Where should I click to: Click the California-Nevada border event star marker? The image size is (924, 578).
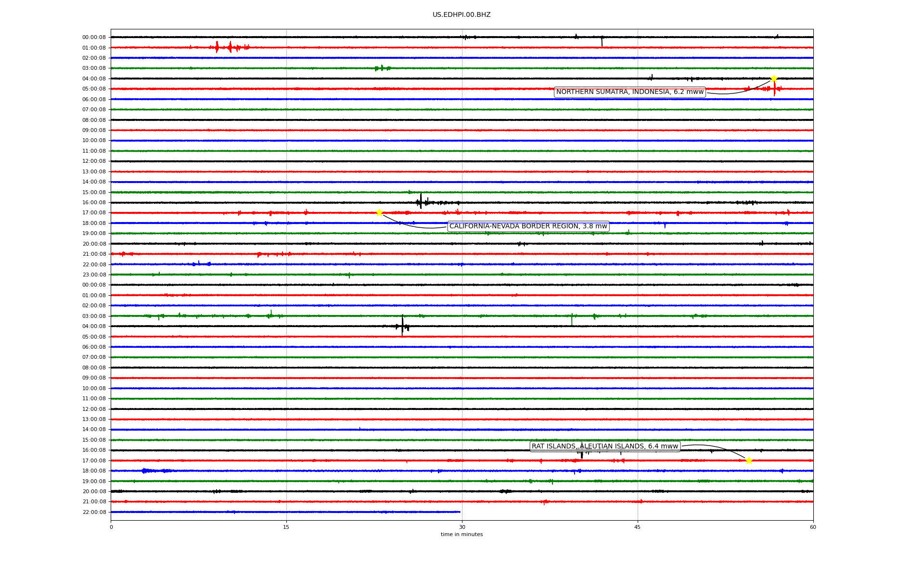click(x=379, y=212)
